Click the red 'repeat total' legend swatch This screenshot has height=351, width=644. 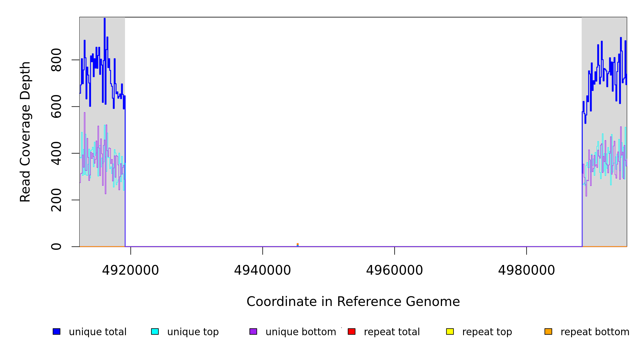(x=352, y=331)
